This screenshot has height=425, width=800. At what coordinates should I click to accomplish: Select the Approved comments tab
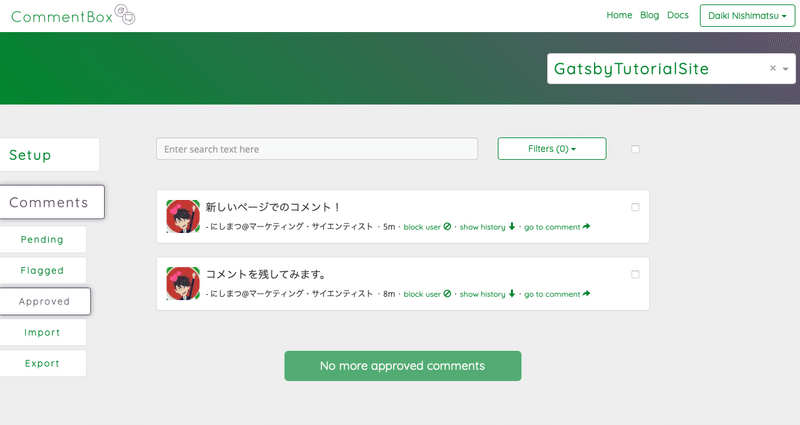[45, 302]
